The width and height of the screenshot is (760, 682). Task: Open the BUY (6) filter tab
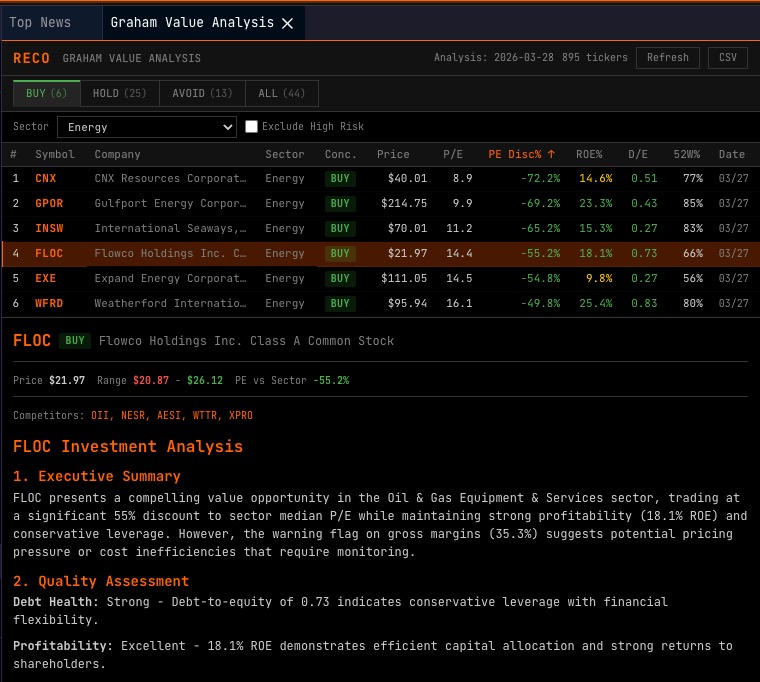coord(47,93)
